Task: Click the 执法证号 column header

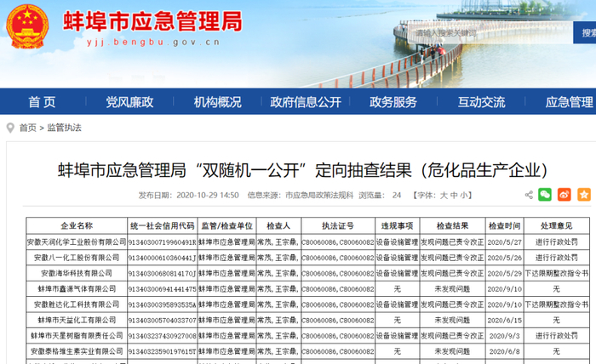Action: pos(338,226)
